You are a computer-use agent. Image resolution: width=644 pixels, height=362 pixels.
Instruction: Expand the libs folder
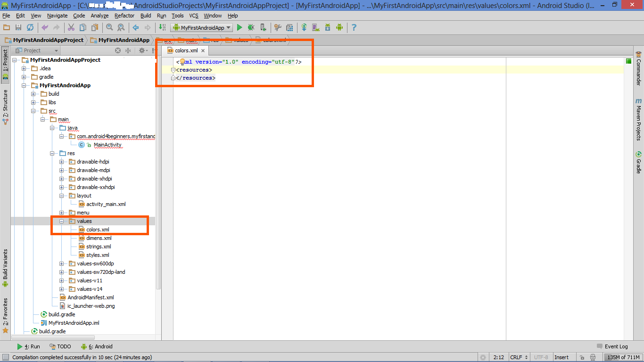[33, 102]
